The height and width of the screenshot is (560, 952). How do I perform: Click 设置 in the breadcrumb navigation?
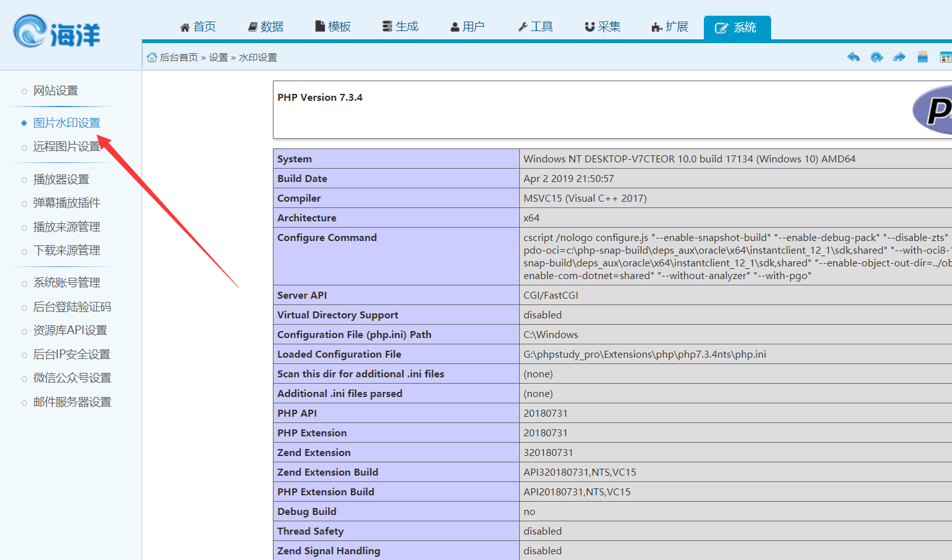click(x=218, y=57)
